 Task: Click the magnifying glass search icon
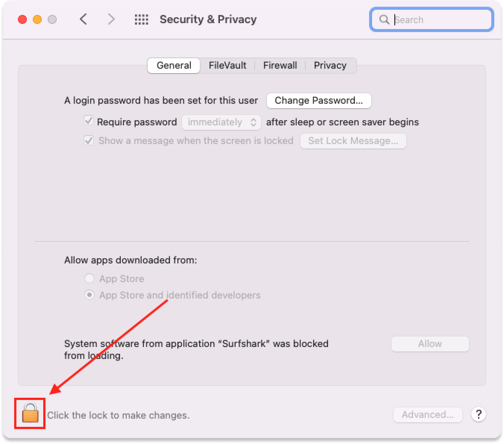coord(384,19)
